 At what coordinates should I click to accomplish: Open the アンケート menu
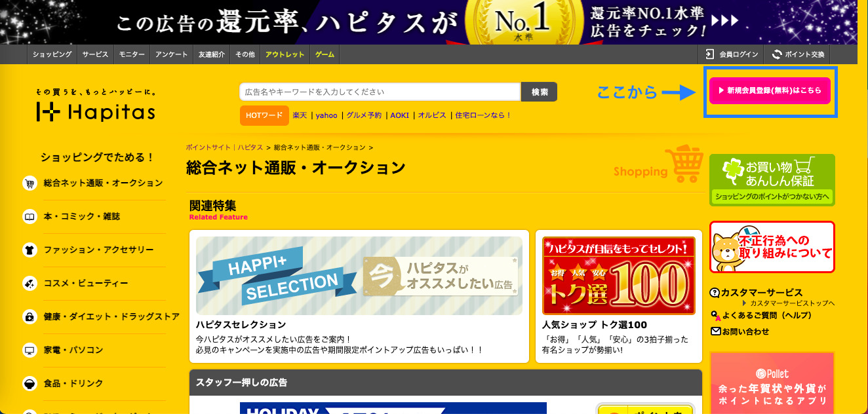click(x=172, y=54)
